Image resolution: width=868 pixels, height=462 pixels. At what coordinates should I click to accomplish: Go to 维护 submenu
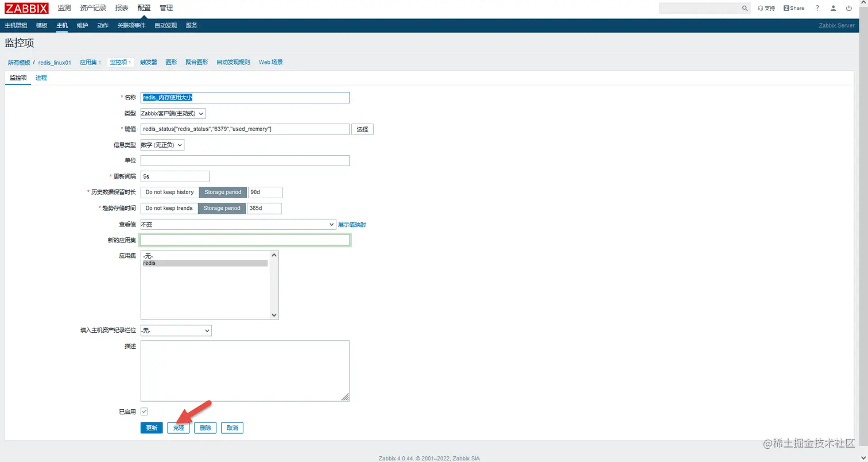pos(83,25)
